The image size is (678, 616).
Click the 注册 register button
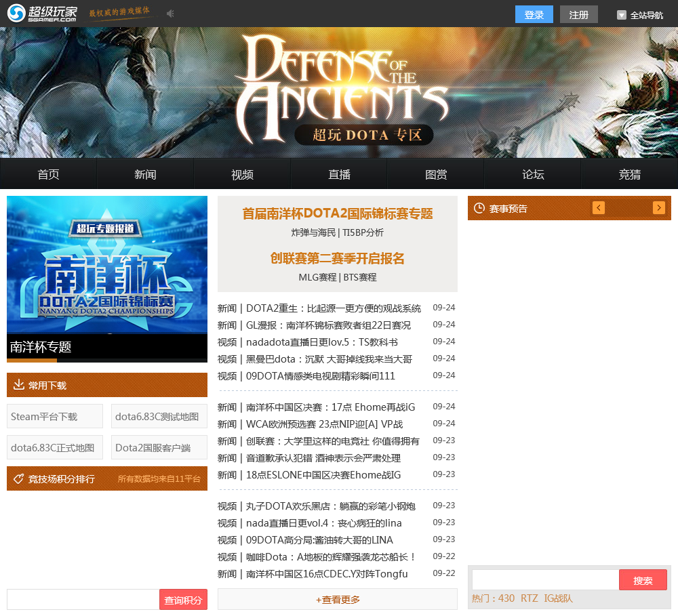click(578, 15)
